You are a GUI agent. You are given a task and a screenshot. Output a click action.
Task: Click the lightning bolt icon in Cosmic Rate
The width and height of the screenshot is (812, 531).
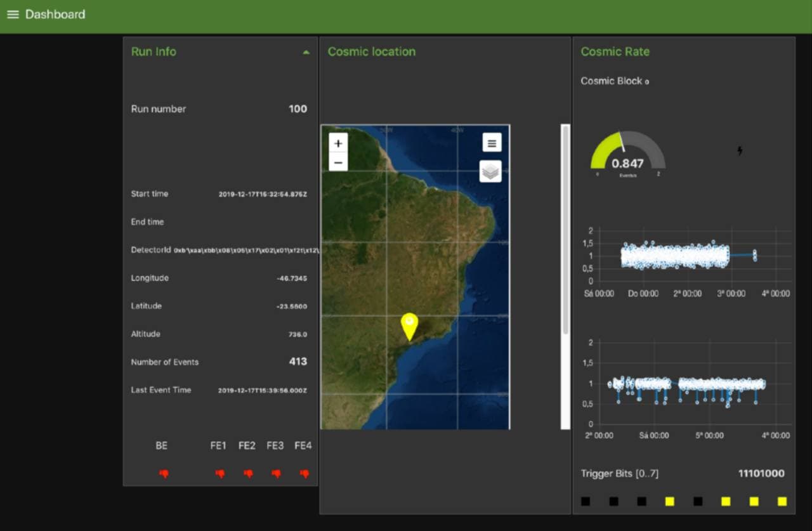740,151
